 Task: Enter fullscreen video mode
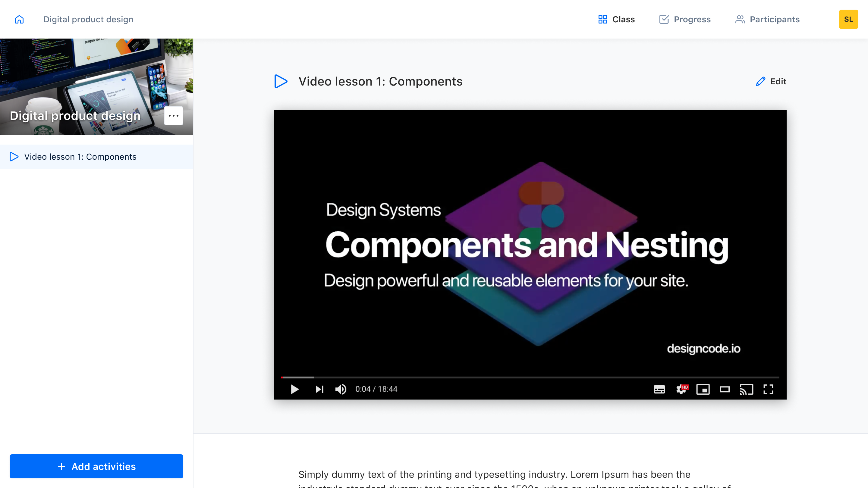[x=768, y=389]
